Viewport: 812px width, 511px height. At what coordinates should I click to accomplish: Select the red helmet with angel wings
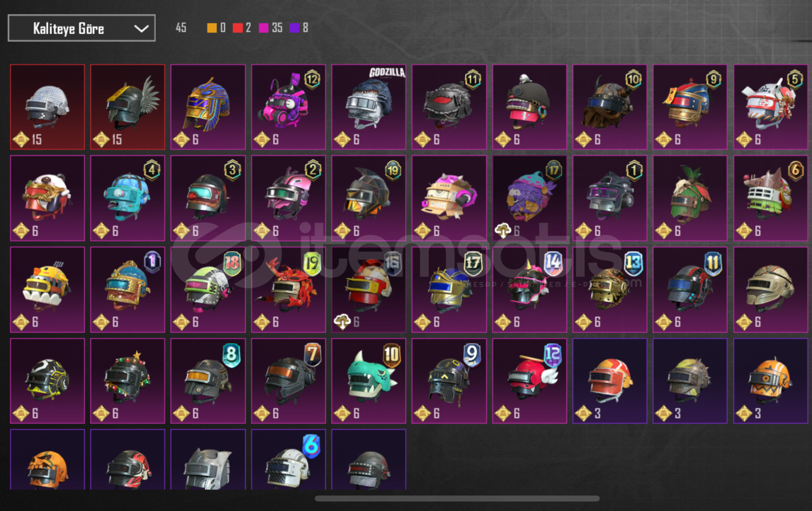point(530,380)
